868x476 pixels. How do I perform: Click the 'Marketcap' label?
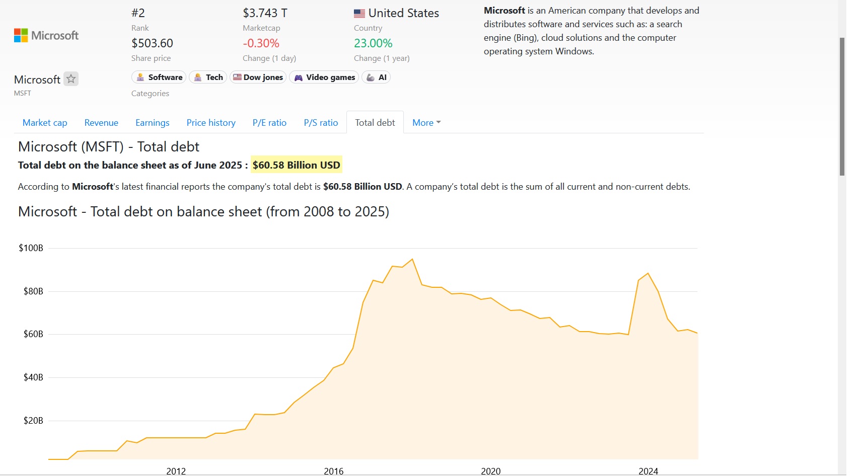coord(261,28)
